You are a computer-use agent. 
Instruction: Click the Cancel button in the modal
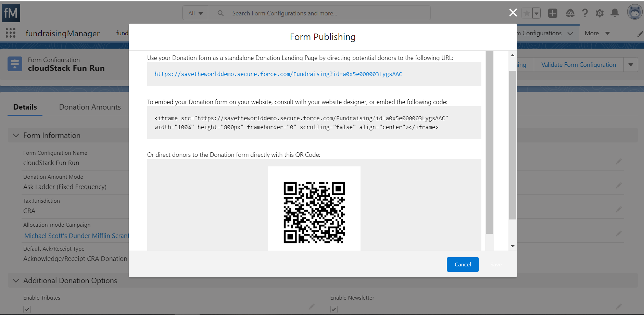pyautogui.click(x=463, y=264)
